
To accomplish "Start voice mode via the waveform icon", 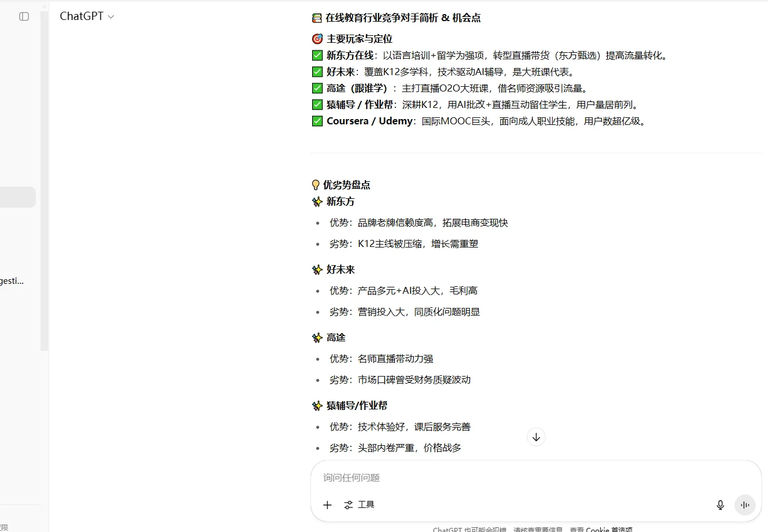I will (745, 504).
